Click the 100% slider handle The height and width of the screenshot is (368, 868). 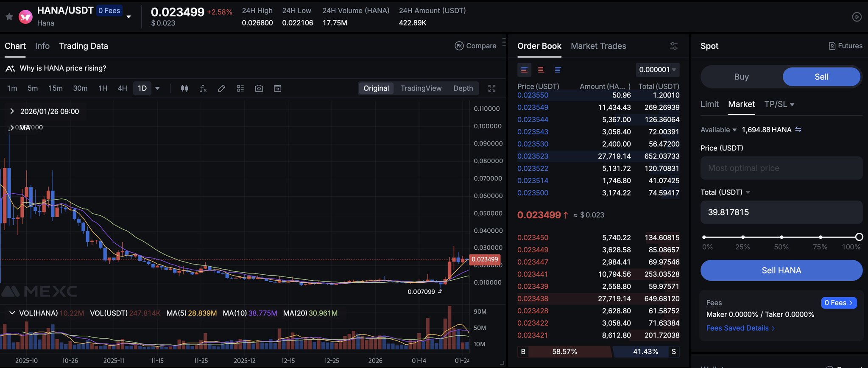point(859,237)
